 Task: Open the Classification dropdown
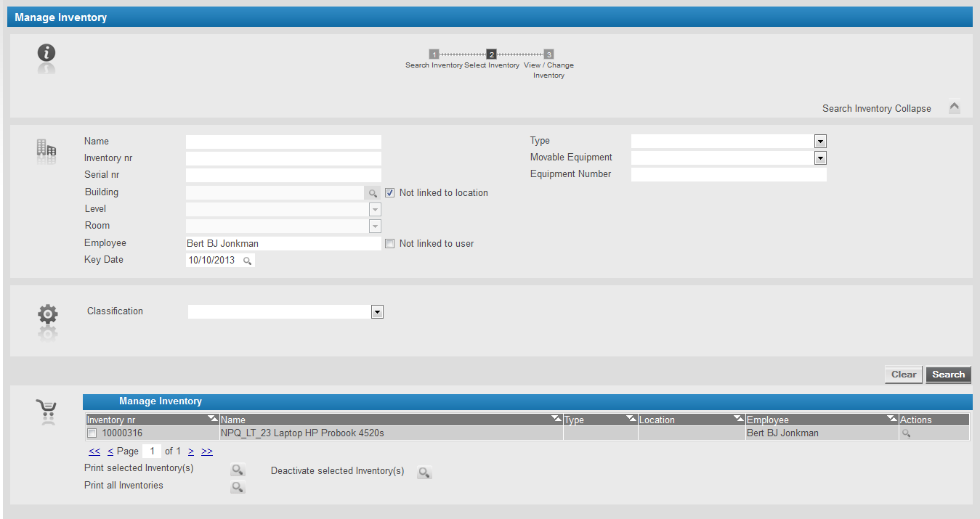click(x=377, y=312)
